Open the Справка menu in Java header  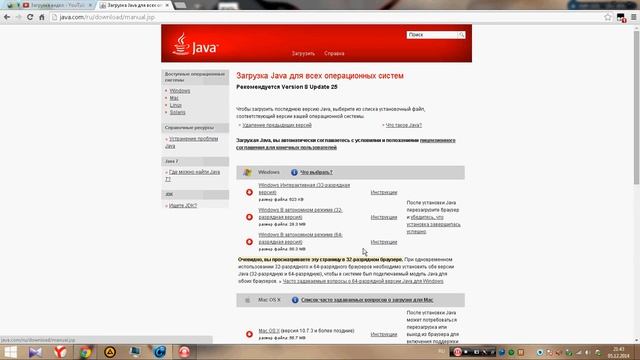tap(334, 53)
